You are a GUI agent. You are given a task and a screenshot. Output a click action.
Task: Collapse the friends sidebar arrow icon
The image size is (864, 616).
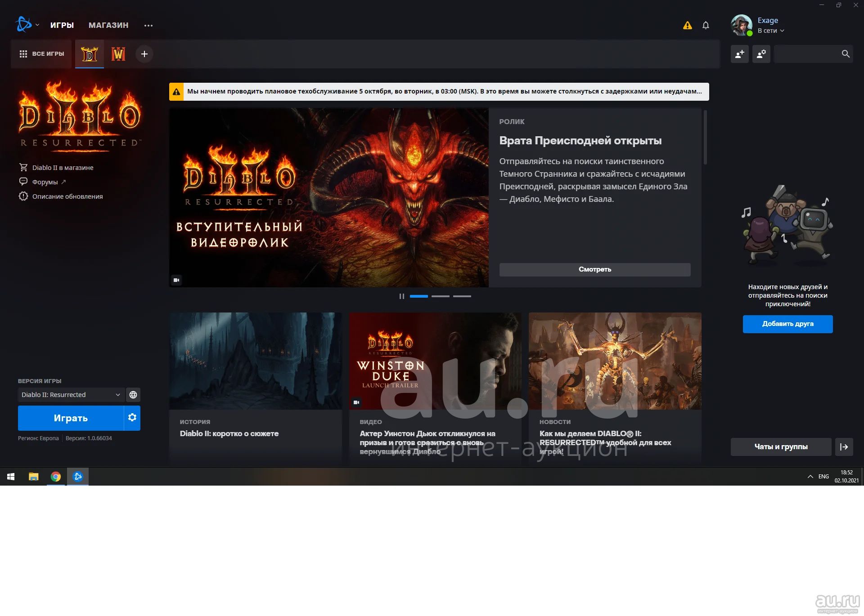click(844, 447)
